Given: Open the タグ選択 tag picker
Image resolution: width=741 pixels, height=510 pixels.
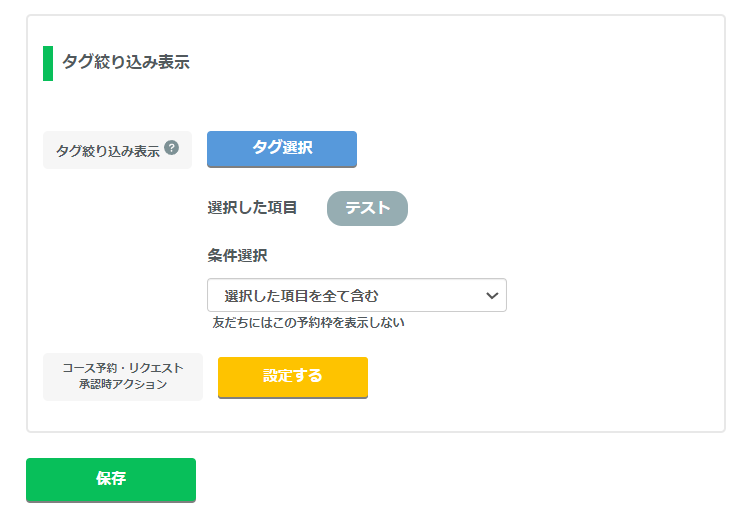Looking at the screenshot, I should 282,149.
